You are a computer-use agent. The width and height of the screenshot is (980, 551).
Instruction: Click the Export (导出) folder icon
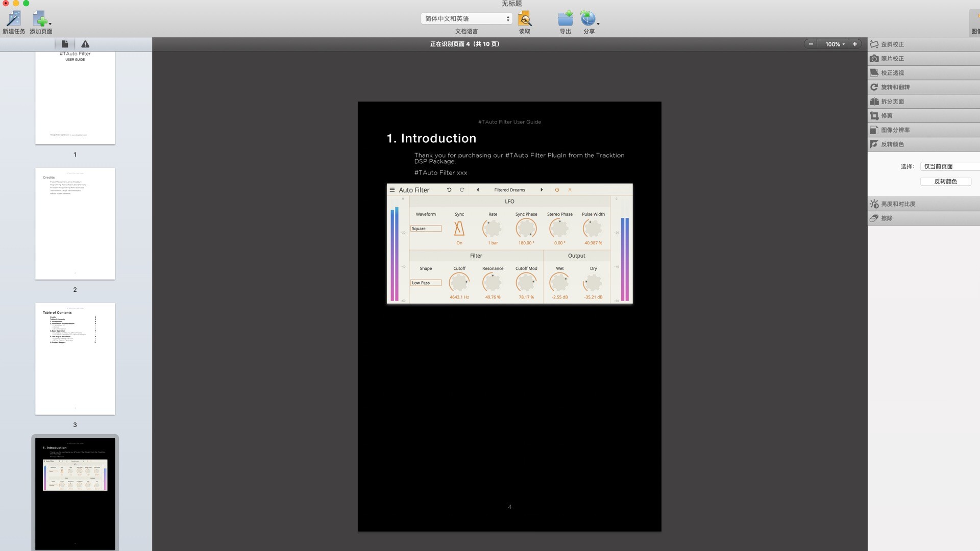(x=565, y=19)
